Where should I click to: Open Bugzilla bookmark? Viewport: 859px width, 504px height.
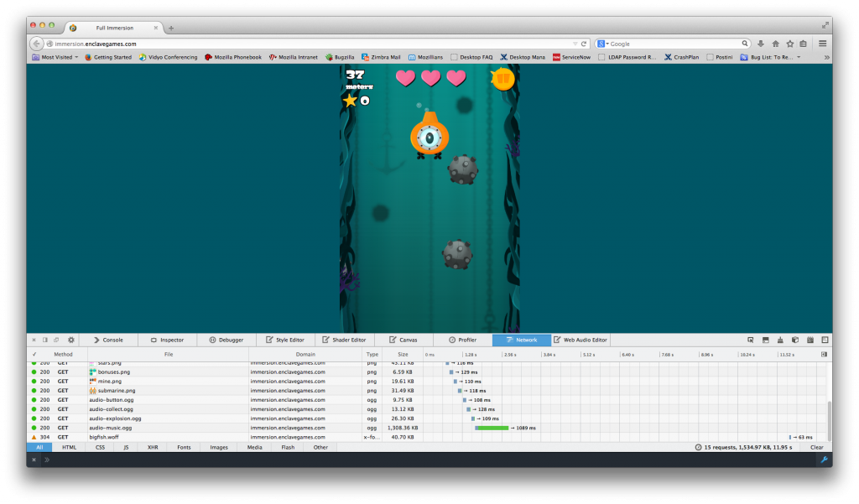point(340,57)
